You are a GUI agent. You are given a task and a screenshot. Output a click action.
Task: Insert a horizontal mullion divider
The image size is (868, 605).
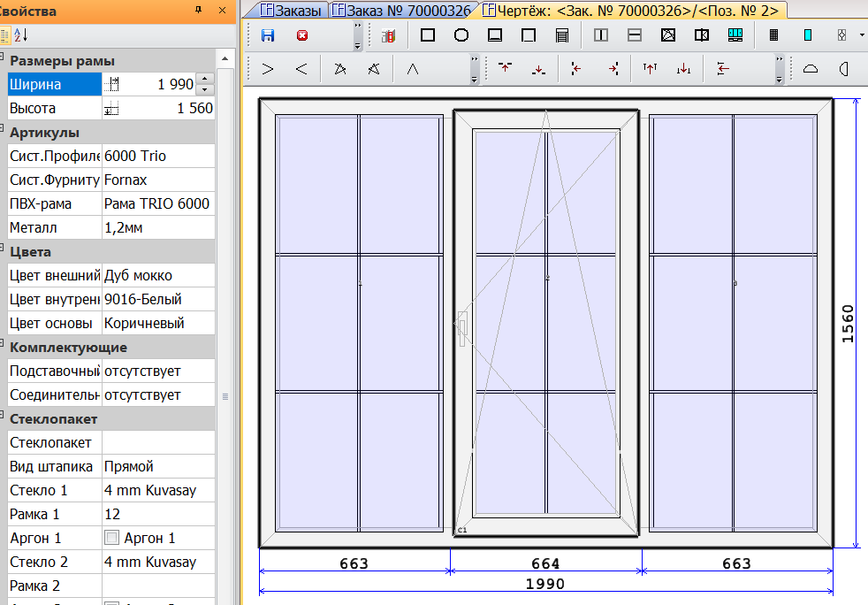click(635, 35)
